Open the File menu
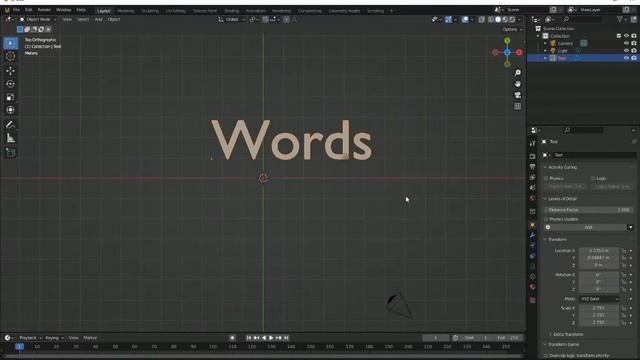640x360 pixels. click(16, 10)
